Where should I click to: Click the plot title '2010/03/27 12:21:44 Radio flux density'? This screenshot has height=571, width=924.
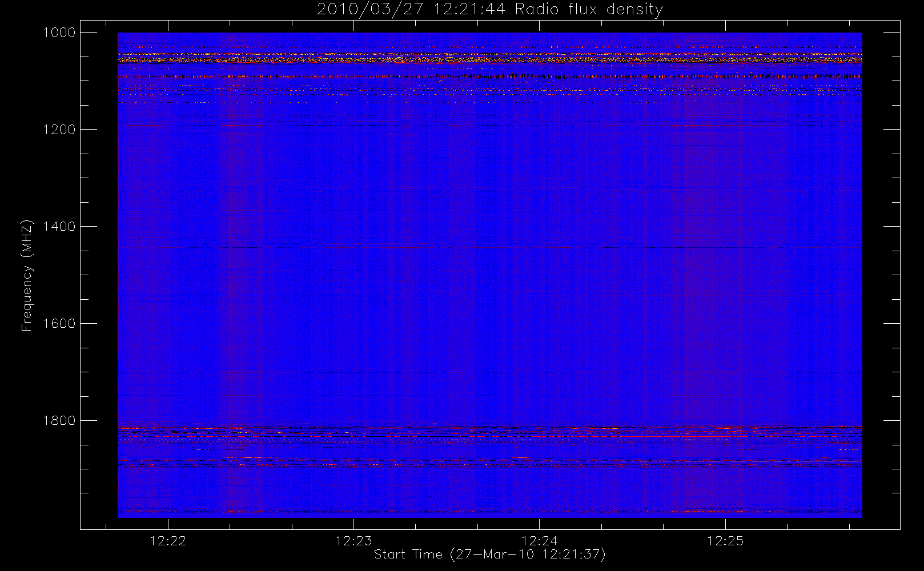489,10
